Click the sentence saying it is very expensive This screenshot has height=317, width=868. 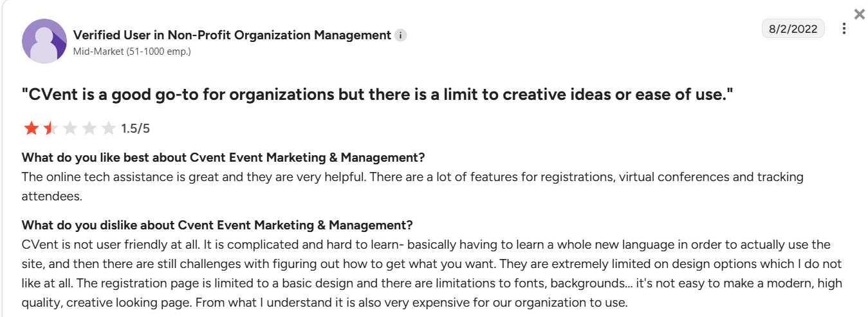[450, 303]
